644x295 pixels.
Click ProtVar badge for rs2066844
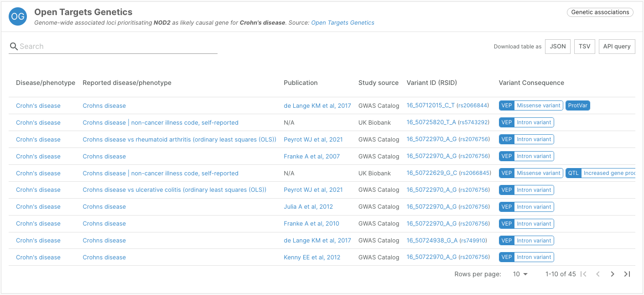(x=578, y=105)
